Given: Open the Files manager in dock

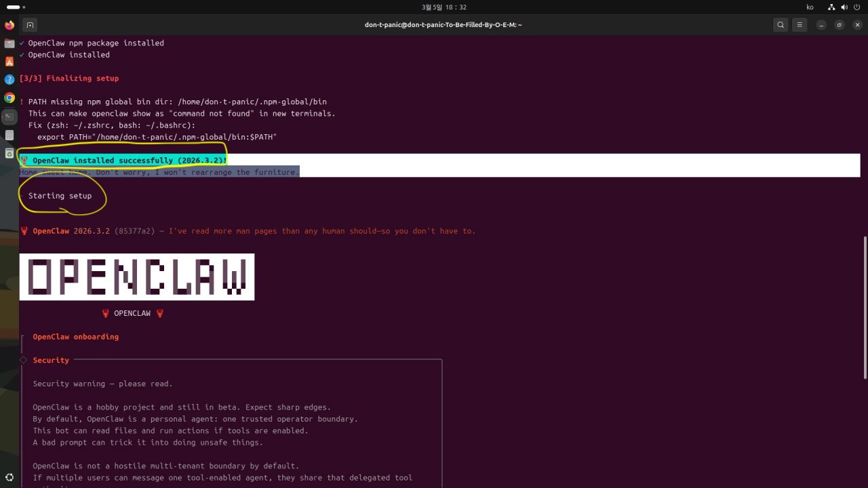Looking at the screenshot, I should (x=9, y=43).
